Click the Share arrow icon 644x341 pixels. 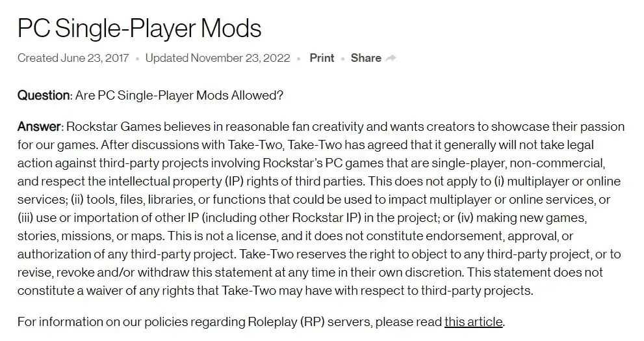(x=391, y=58)
